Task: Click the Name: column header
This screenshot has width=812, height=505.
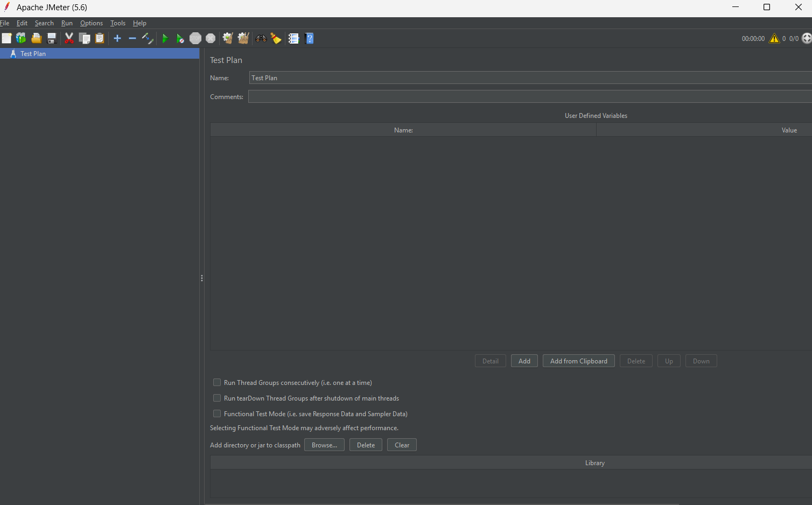Action: (x=403, y=130)
